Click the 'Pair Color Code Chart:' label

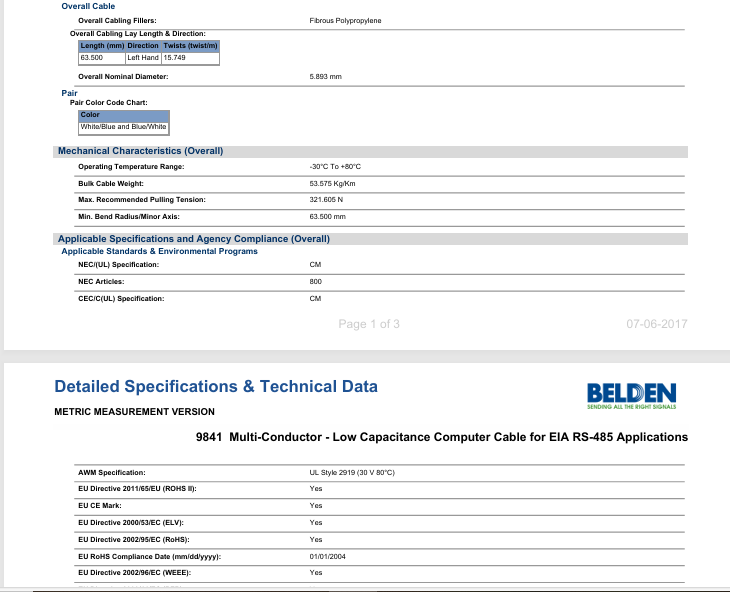[108, 102]
